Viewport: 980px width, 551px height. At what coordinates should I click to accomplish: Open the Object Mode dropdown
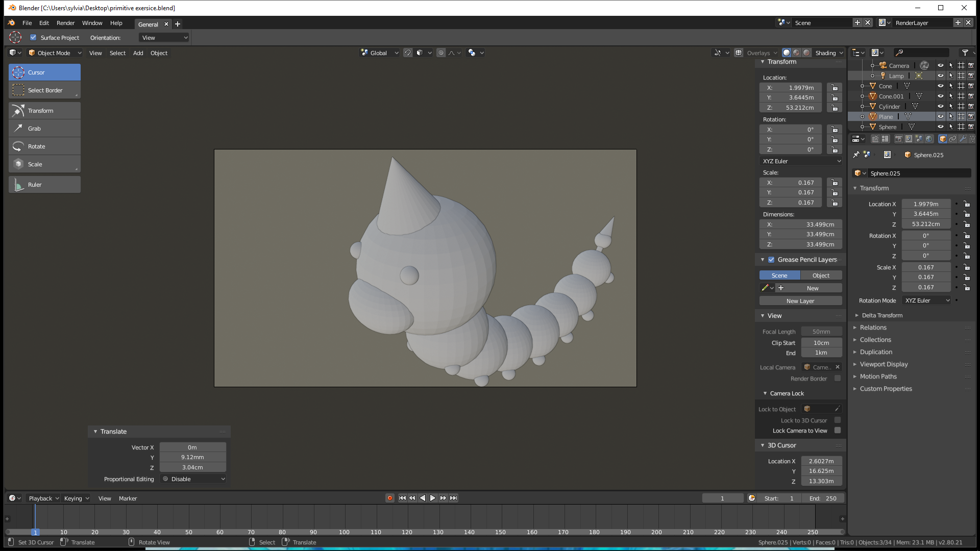(54, 53)
